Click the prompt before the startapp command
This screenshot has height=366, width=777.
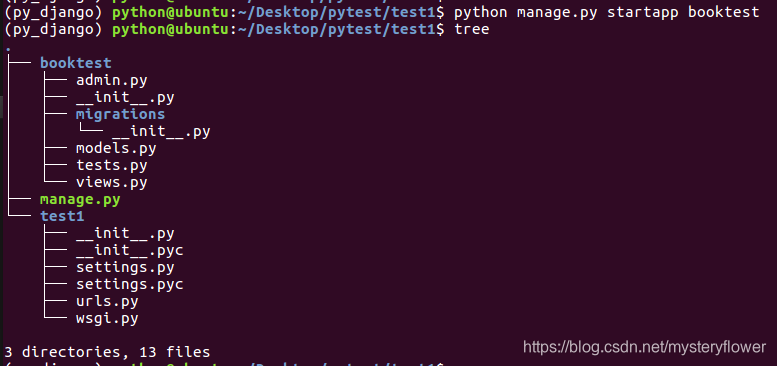tap(224, 12)
